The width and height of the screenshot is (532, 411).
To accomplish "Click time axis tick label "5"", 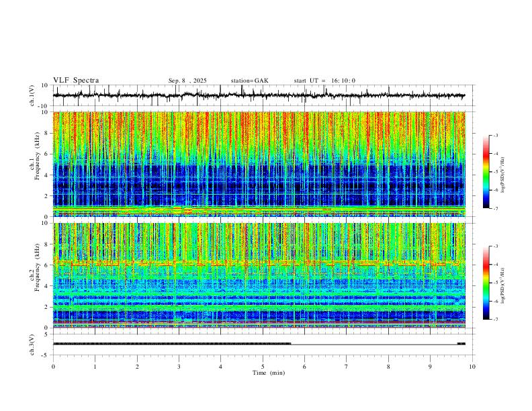I will click(x=263, y=367).
